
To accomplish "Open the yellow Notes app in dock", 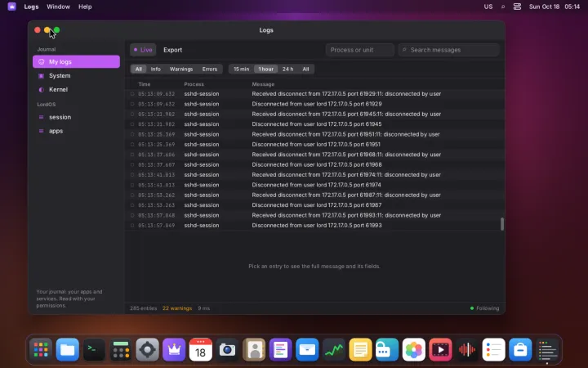I will pyautogui.click(x=360, y=350).
